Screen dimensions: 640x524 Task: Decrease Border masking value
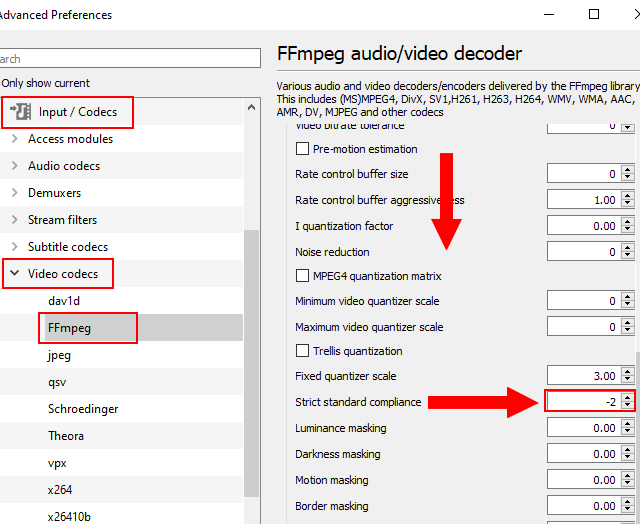[628, 511]
